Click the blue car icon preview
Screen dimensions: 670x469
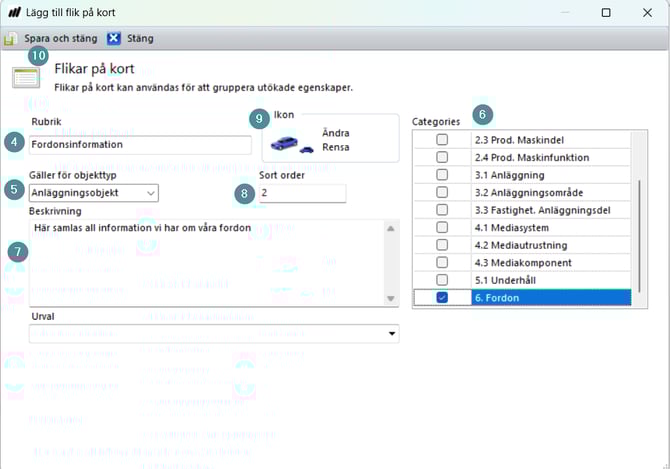[292, 146]
